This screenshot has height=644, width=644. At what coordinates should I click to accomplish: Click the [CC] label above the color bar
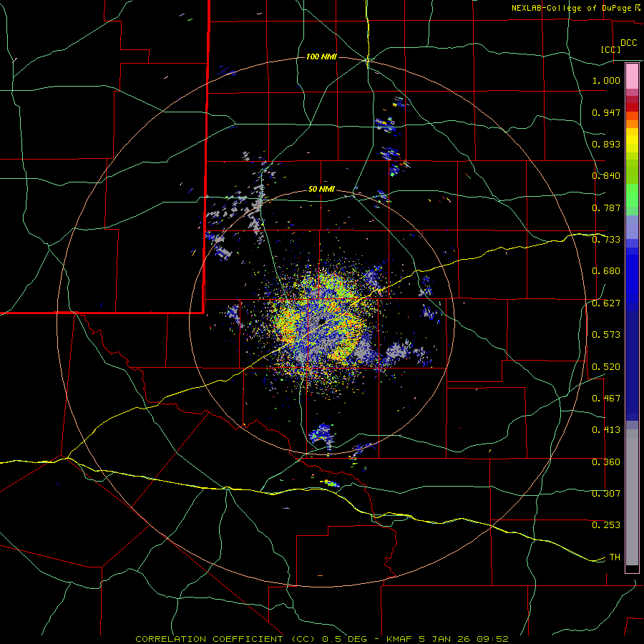tap(611, 49)
